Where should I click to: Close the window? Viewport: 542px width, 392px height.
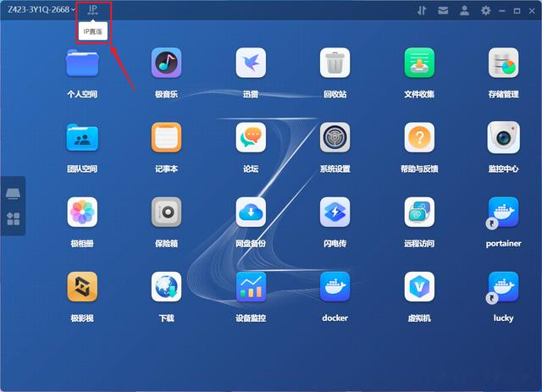click(532, 11)
